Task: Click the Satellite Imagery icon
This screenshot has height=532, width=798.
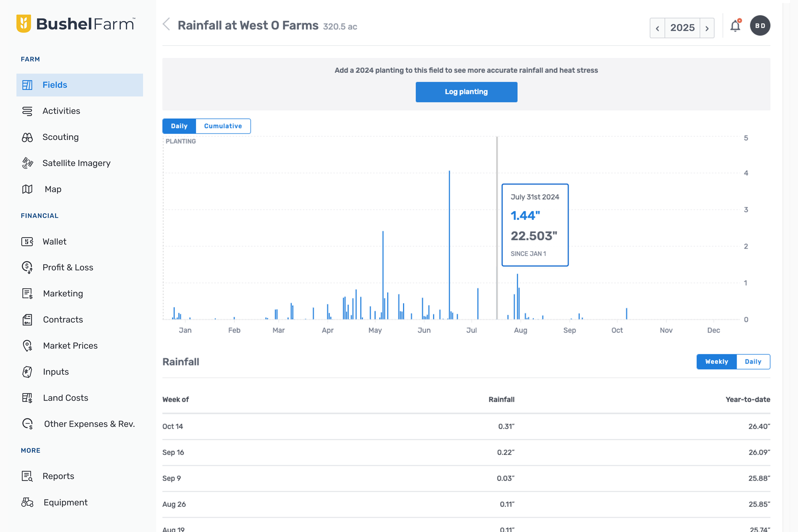Action: click(x=27, y=163)
